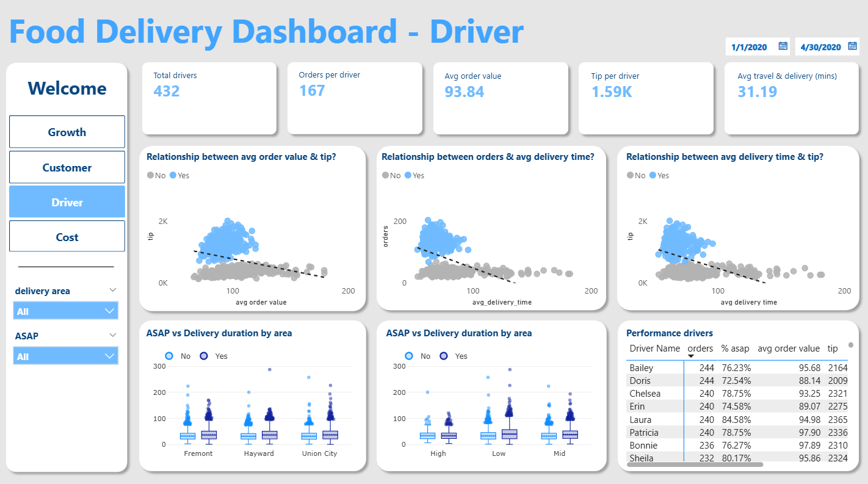
Task: Click the horizontal scrollbar in Performance drivers table
Action: click(695, 464)
